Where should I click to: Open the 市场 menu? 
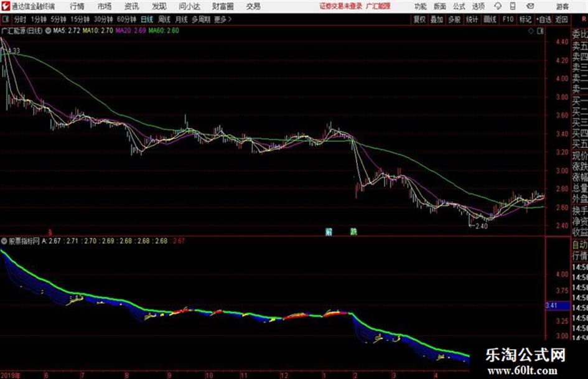coord(105,6)
